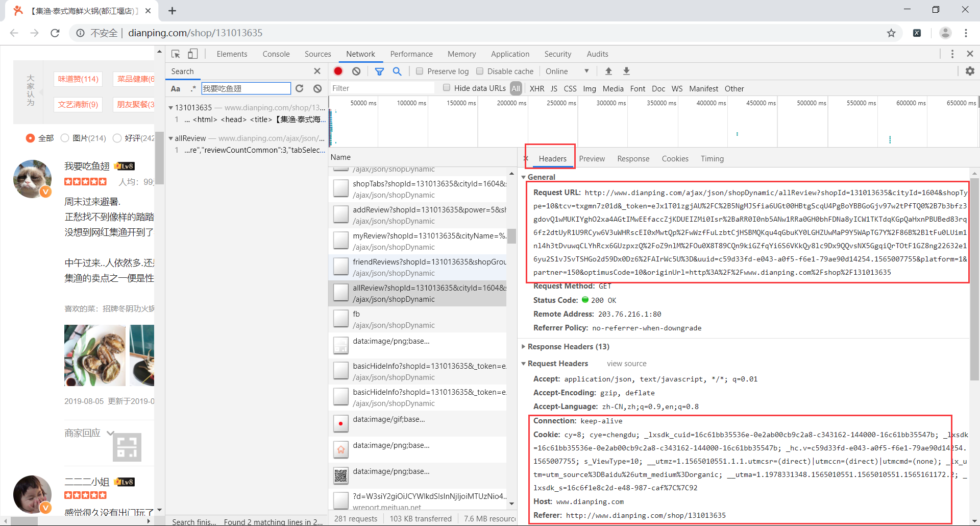Click the network Filter input field
This screenshot has width=980, height=526.
[x=383, y=88]
